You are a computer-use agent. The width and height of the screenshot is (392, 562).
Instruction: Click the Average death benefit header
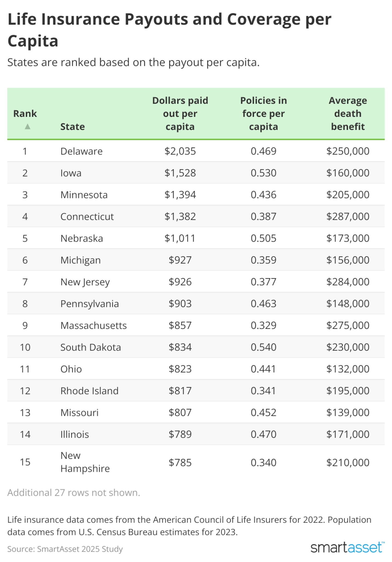click(348, 114)
